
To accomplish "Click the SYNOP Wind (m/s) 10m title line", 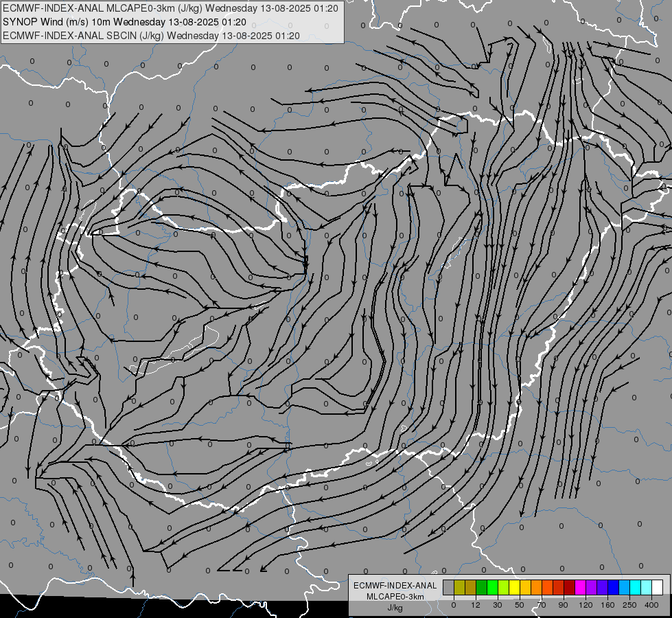I will [124, 22].
